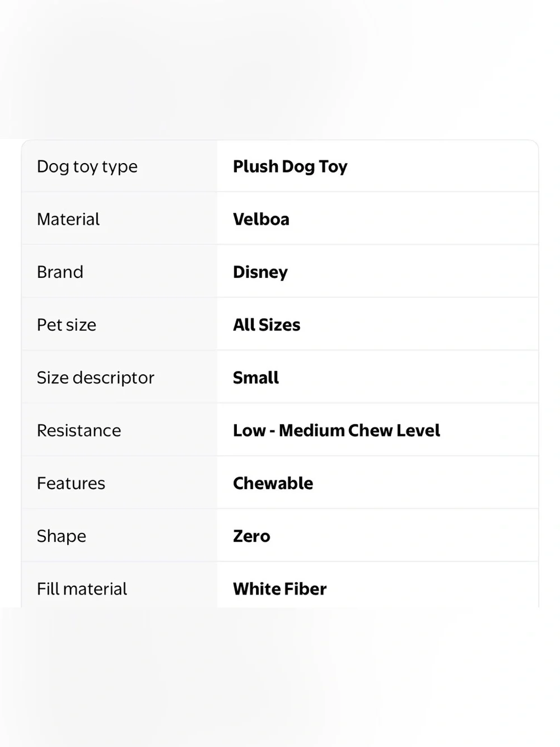The width and height of the screenshot is (560, 747).
Task: Click the White Fiber value
Action: (280, 589)
